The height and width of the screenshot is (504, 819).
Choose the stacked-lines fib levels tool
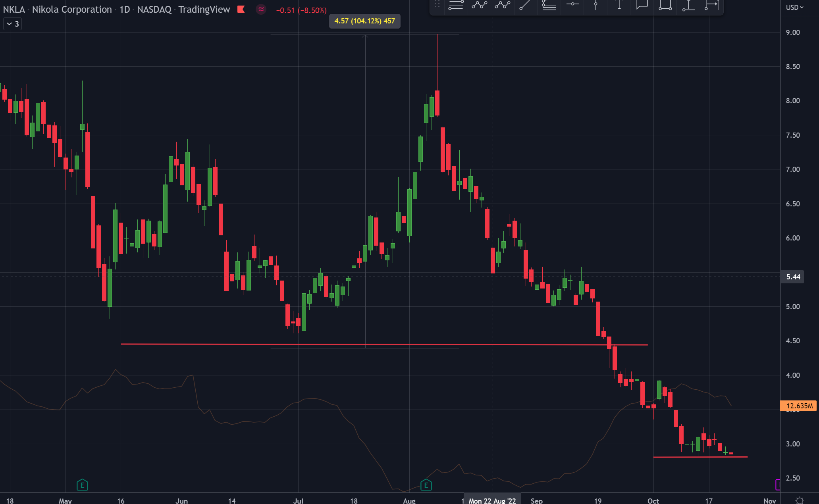pos(549,5)
